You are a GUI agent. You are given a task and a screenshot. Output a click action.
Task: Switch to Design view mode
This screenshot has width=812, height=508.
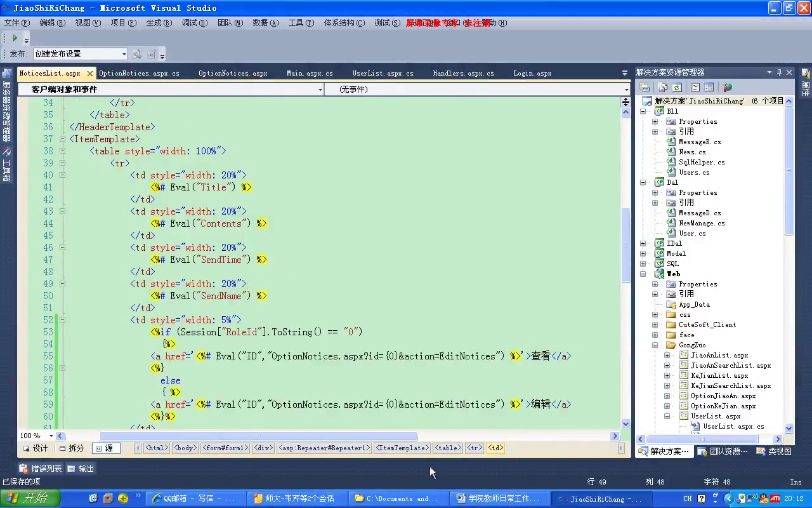[x=36, y=448]
